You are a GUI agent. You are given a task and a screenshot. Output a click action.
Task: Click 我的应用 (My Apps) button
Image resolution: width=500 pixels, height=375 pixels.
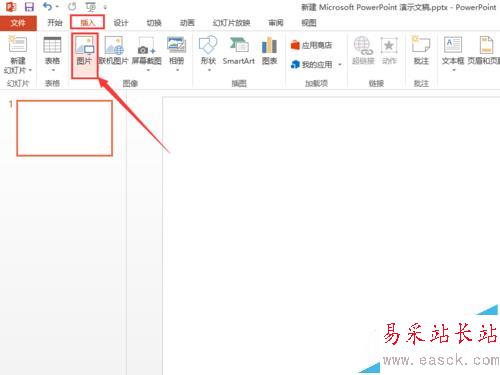(311, 64)
